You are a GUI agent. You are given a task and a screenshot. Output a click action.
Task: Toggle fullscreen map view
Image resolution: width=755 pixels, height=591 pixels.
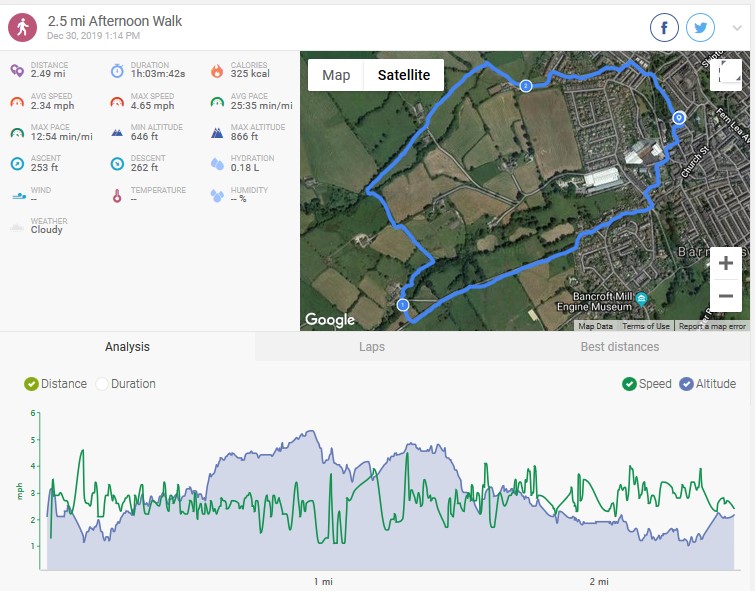coord(725,75)
